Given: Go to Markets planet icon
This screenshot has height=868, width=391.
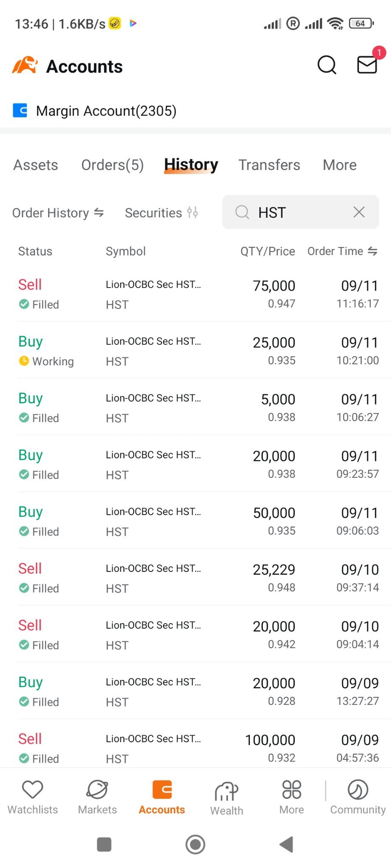Looking at the screenshot, I should click(98, 790).
